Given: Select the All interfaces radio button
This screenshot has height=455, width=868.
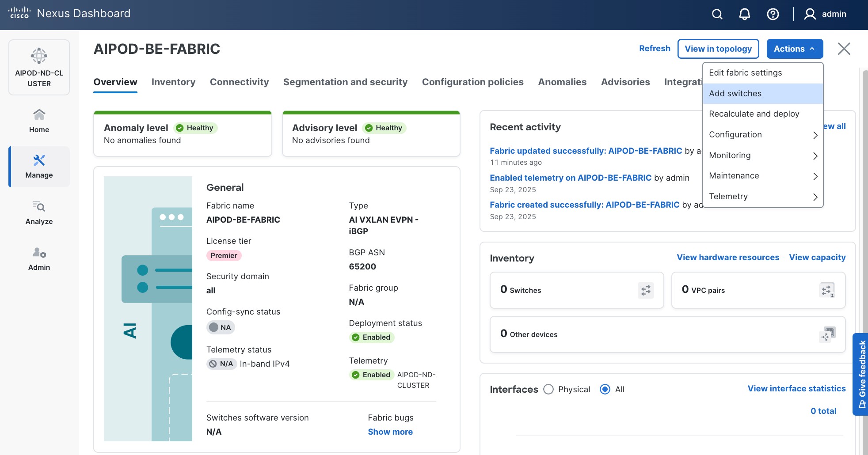Looking at the screenshot, I should pyautogui.click(x=605, y=389).
